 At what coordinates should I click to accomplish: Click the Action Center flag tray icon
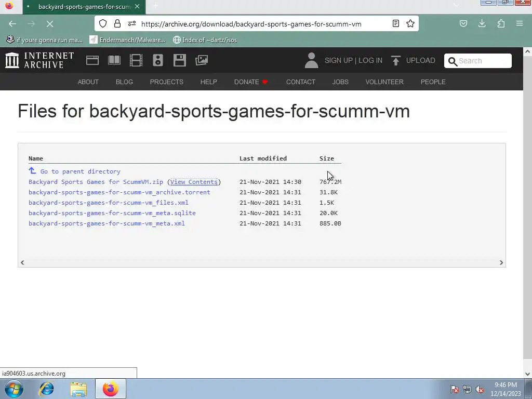[x=455, y=389]
